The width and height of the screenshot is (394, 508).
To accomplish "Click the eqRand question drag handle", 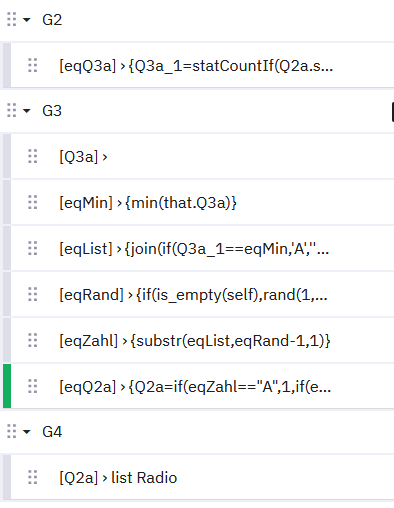I will tap(32, 294).
